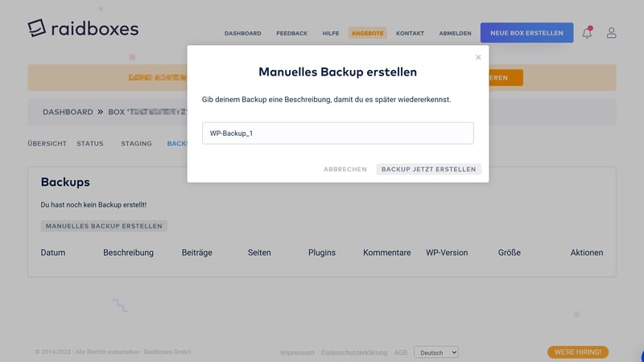
Task: Click Neue Box erstellen button
Action: 526,33
